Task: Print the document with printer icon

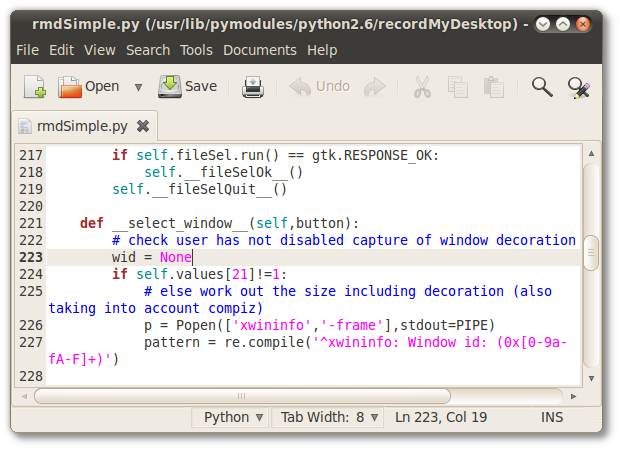Action: [x=253, y=86]
